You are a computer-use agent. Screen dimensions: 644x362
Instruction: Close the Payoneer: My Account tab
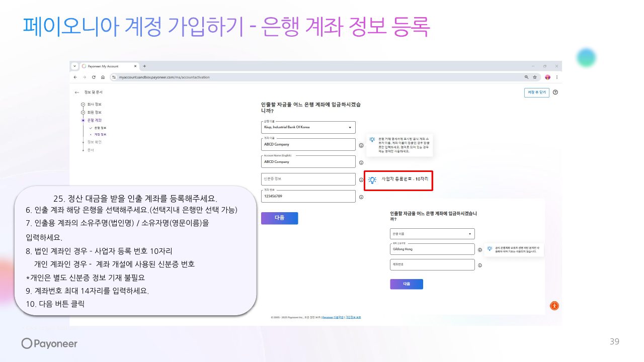[x=135, y=66]
